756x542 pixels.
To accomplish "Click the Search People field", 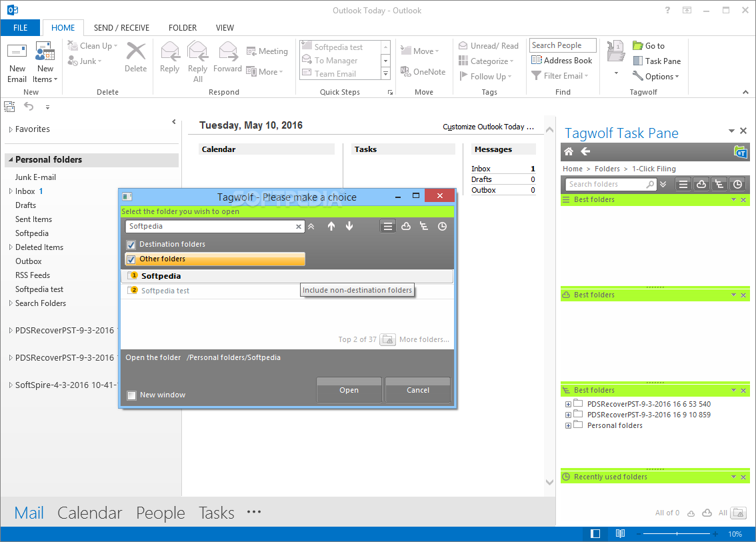I will (563, 45).
